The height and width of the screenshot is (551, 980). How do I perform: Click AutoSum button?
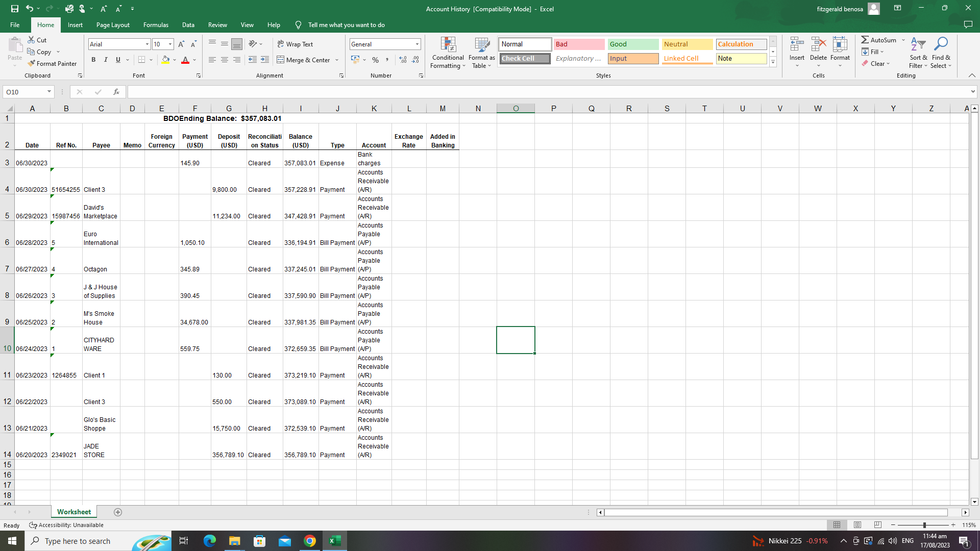[x=878, y=40]
